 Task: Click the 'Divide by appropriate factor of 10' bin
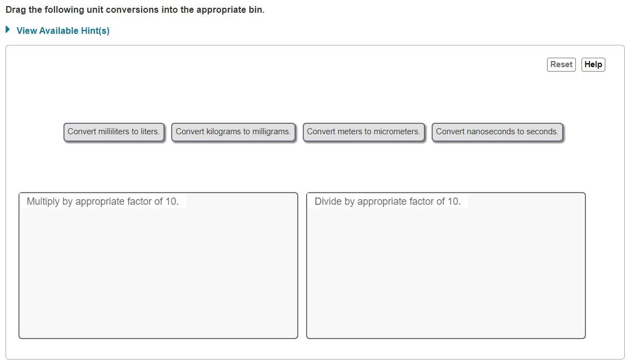pos(445,265)
